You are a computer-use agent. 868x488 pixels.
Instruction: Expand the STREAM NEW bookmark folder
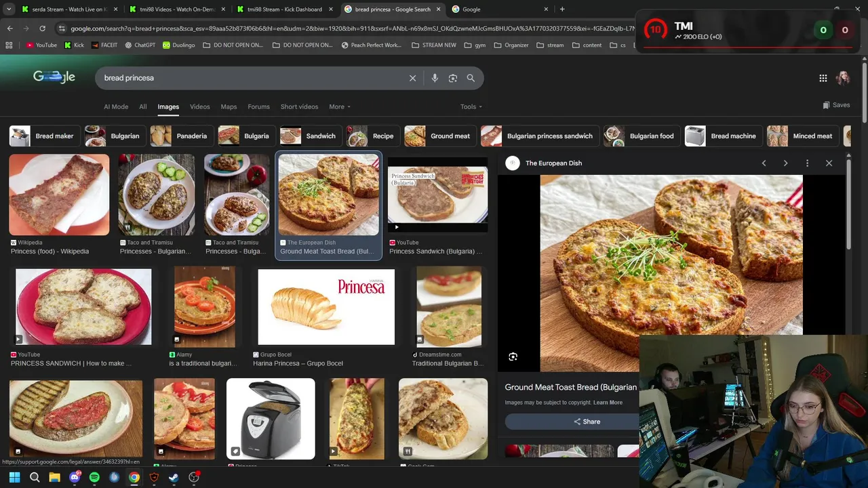click(434, 45)
